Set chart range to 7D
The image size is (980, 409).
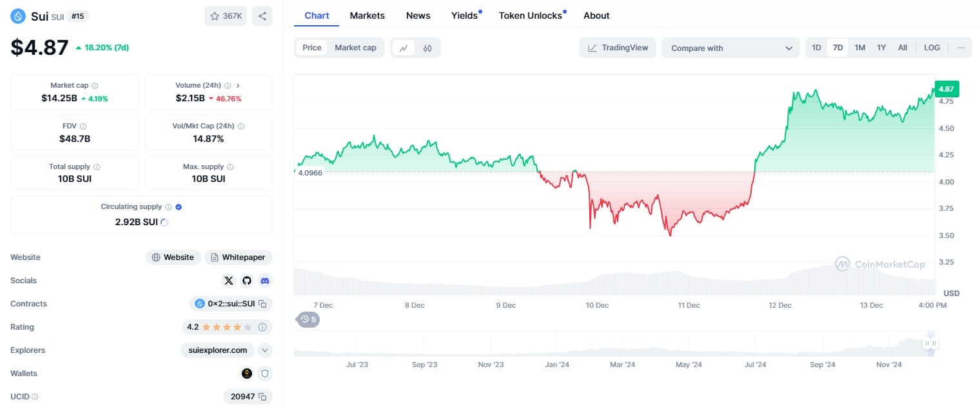tap(838, 48)
